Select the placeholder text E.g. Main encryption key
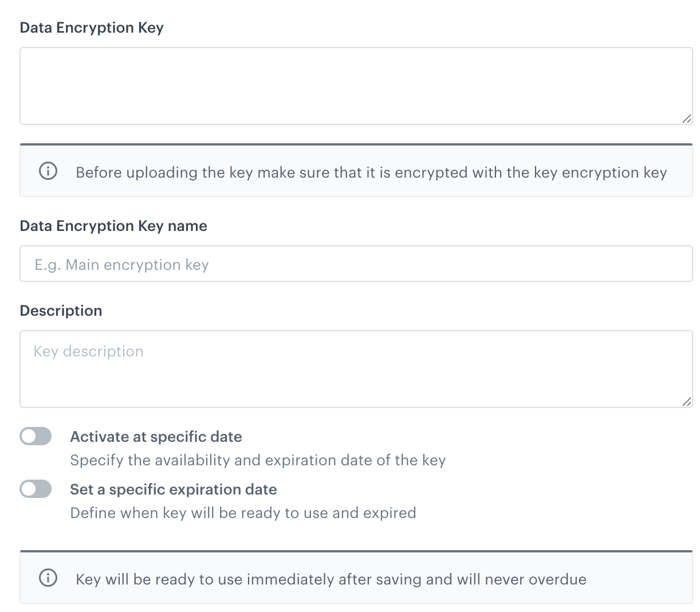The image size is (700, 612). (x=122, y=264)
